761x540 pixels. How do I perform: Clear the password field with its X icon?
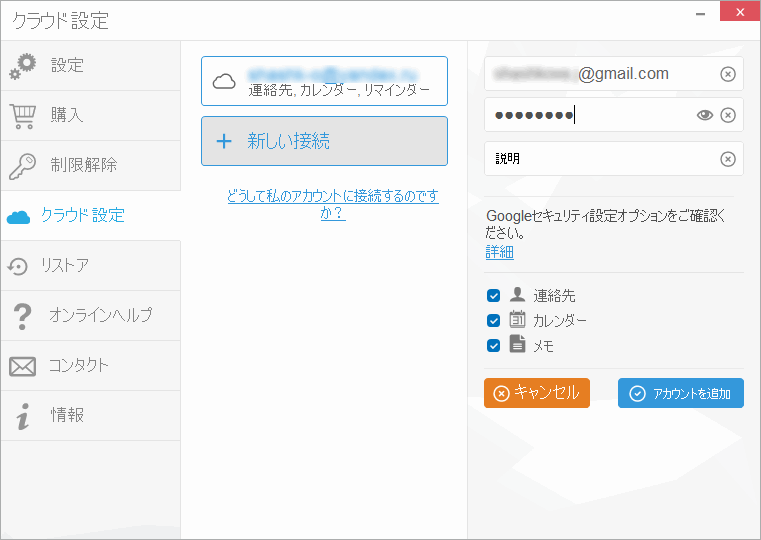[x=728, y=115]
